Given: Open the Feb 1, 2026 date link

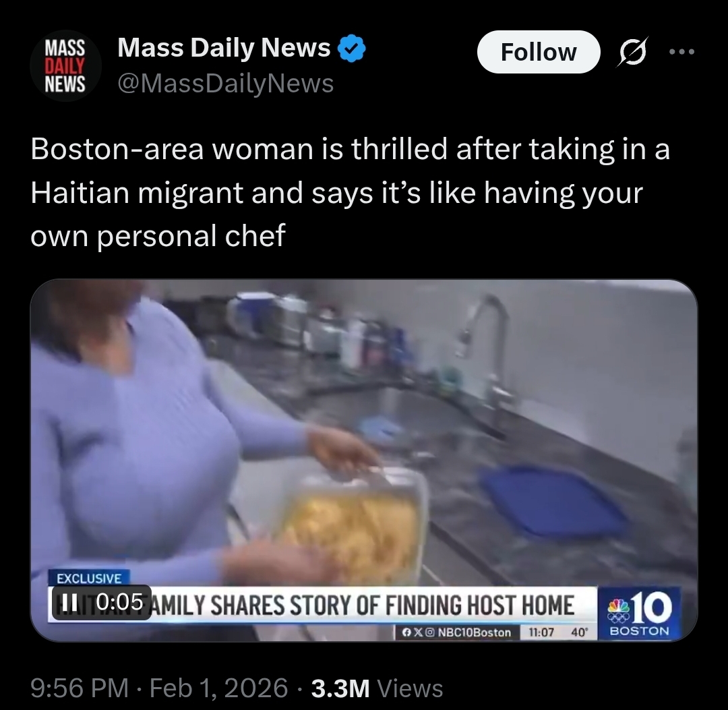Looking at the screenshot, I should pyautogui.click(x=218, y=688).
